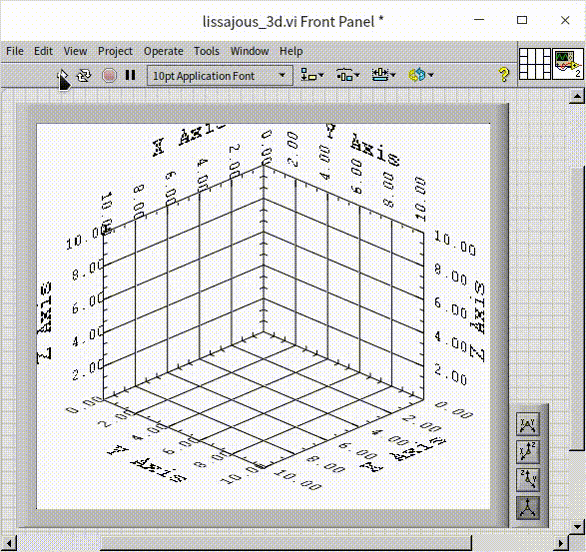Screen dimensions: 586x552
Task: Click the vertical scrollbar down arrow
Action: [x=577, y=527]
